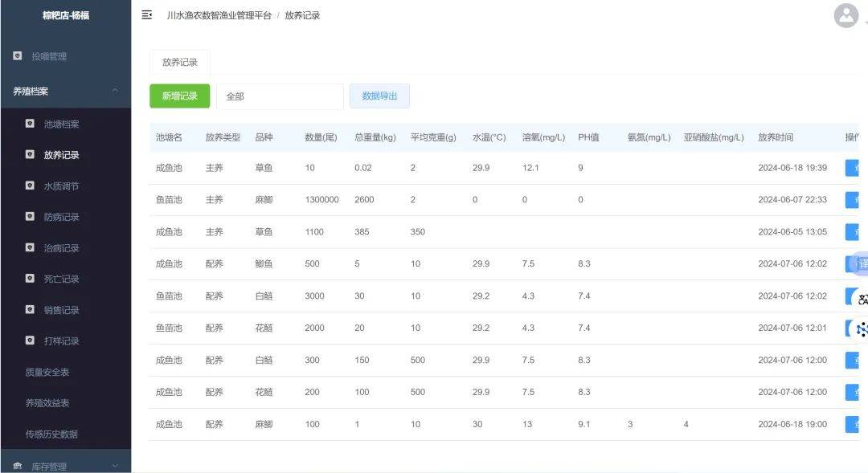Screen dimensions: 868x473
Task: Collapse the 养殖档案 menu section
Action: tap(115, 91)
